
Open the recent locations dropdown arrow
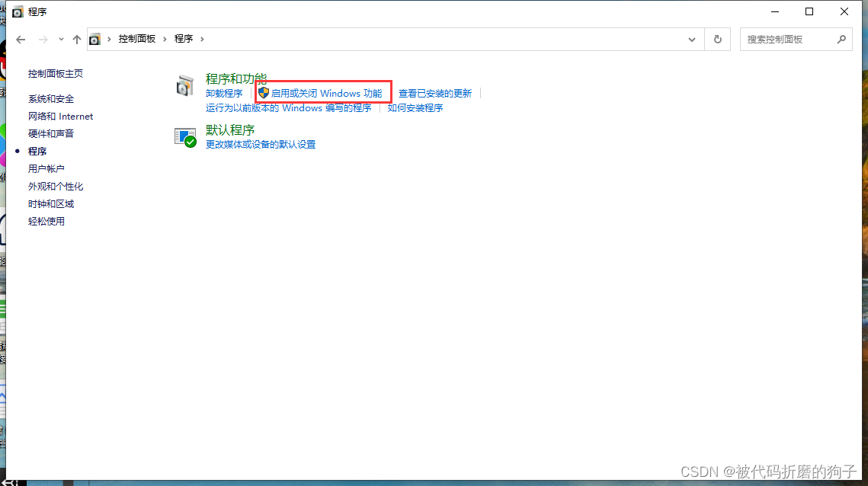[x=61, y=40]
